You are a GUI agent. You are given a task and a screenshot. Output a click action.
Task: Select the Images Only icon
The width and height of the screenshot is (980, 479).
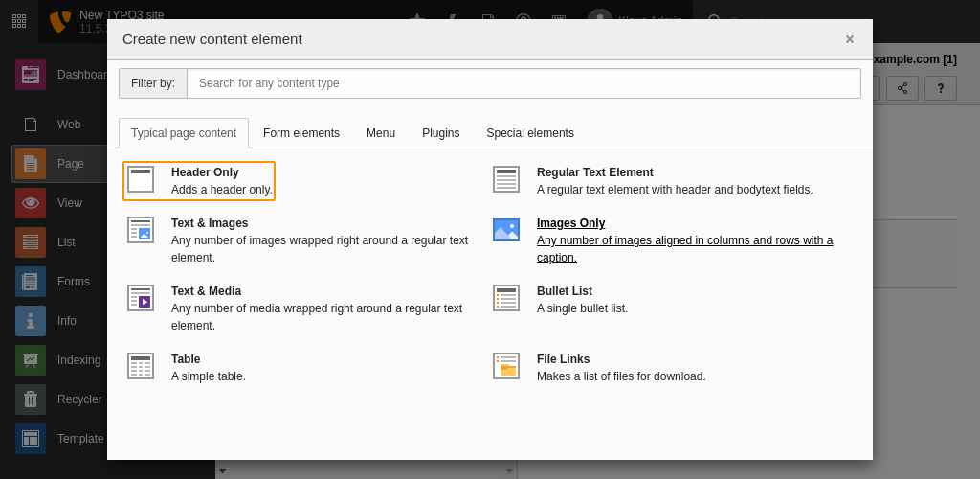tap(506, 230)
